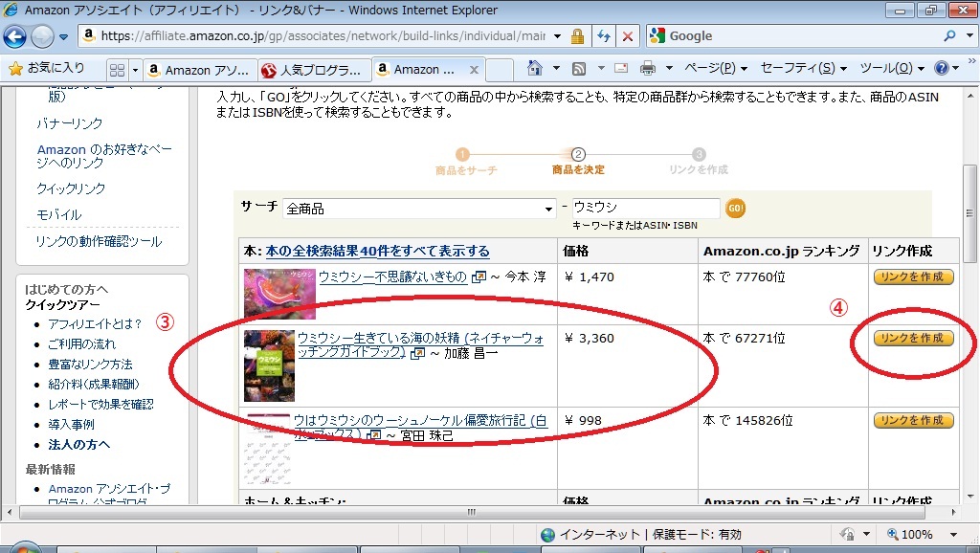Screen dimensions: 980x553
Task: Click the ウミウシ keyword input field
Action: coord(646,208)
